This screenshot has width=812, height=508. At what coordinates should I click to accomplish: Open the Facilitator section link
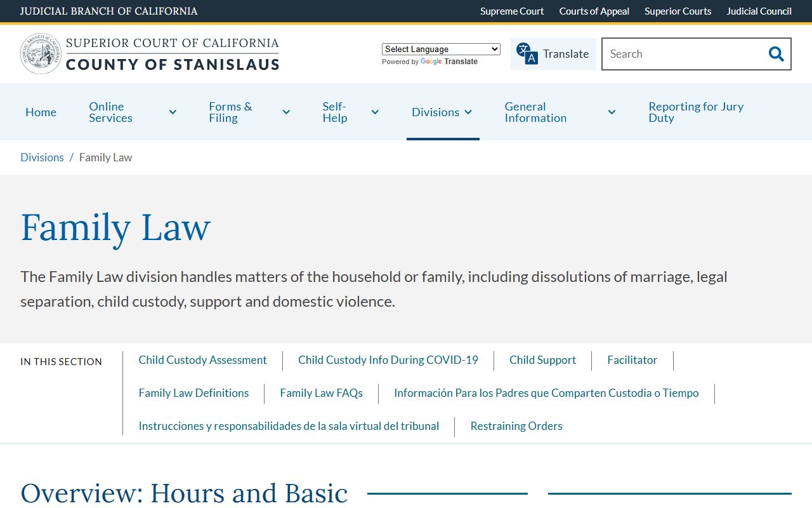click(x=632, y=360)
